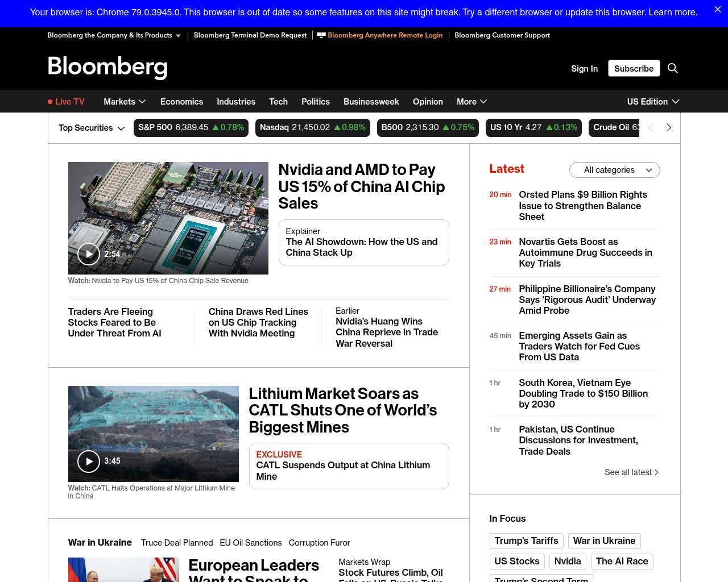Read Orsted Plans $9 Billion Rights Issue

(583, 206)
